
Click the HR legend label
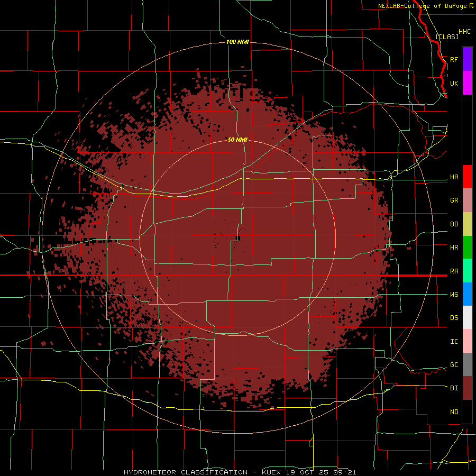454,248
